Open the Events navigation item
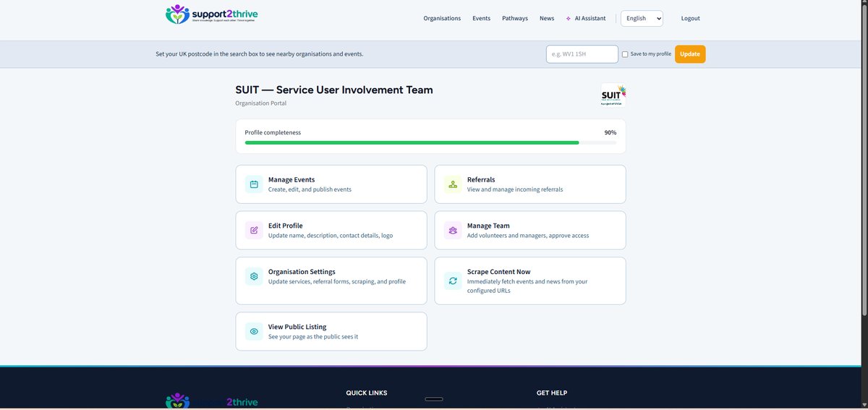Viewport: 868px width, 410px height. pyautogui.click(x=481, y=18)
